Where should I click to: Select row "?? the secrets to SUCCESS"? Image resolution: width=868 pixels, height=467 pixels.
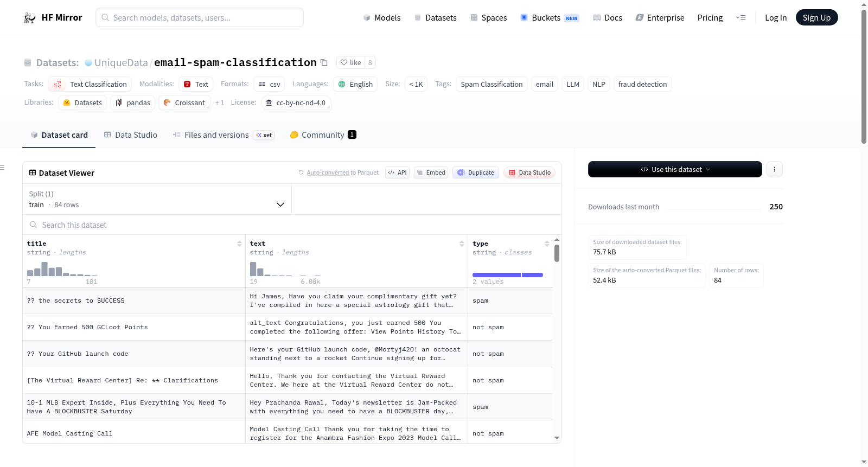(288, 300)
